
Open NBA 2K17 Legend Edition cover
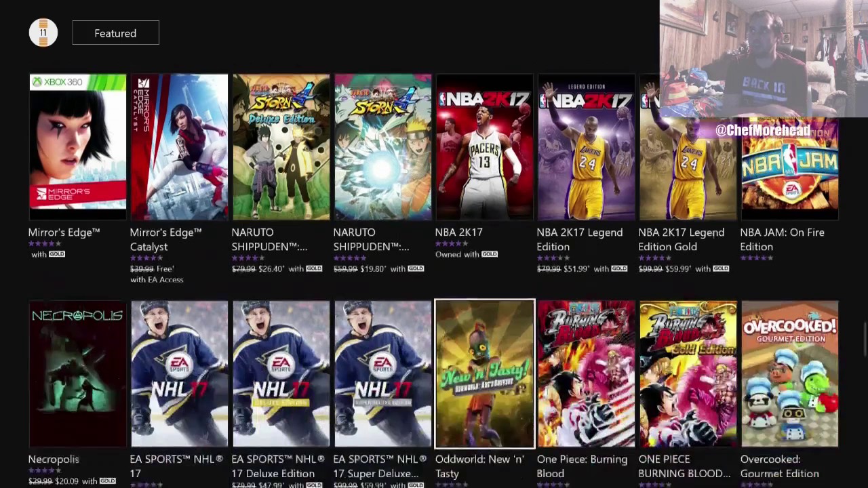(x=587, y=147)
